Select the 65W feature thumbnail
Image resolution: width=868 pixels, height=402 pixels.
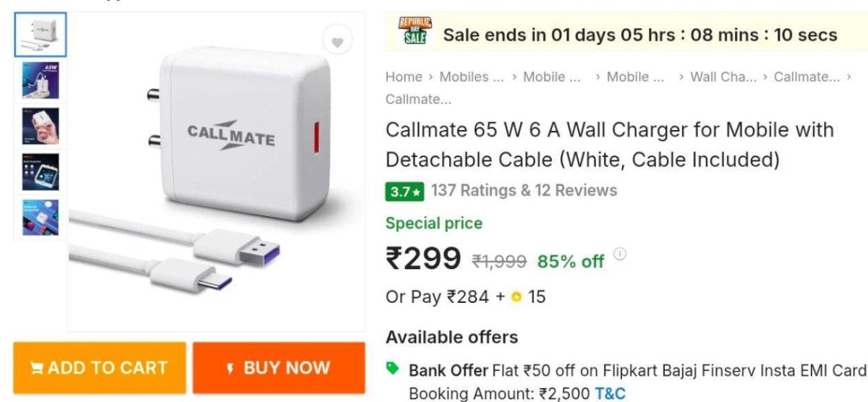point(41,80)
